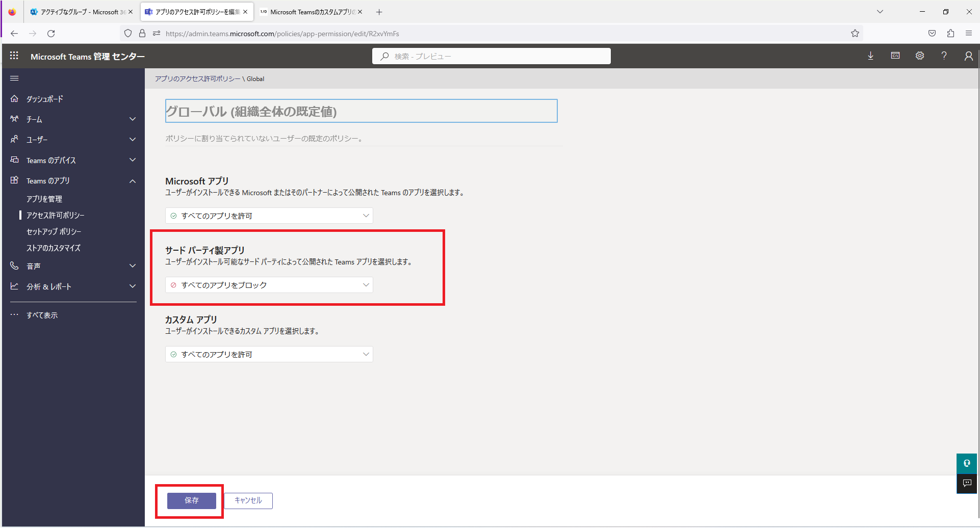List all tabs dropdown arrow
Screen dimensions: 980x531
880,12
